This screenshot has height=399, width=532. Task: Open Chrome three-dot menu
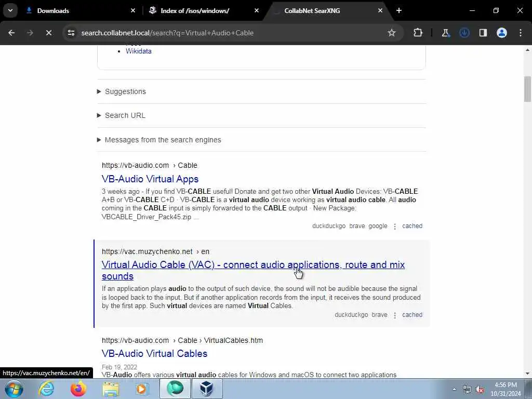tap(521, 33)
